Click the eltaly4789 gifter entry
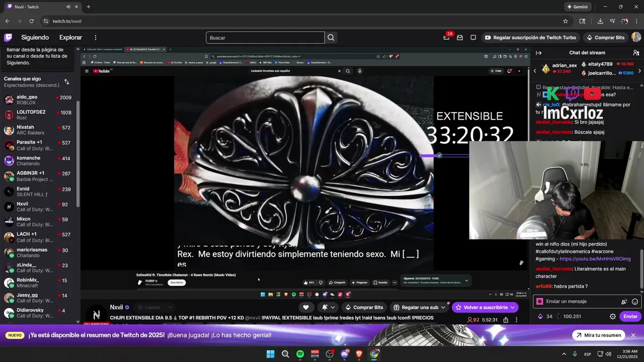Viewport: 644px width, 362px height. [607, 64]
